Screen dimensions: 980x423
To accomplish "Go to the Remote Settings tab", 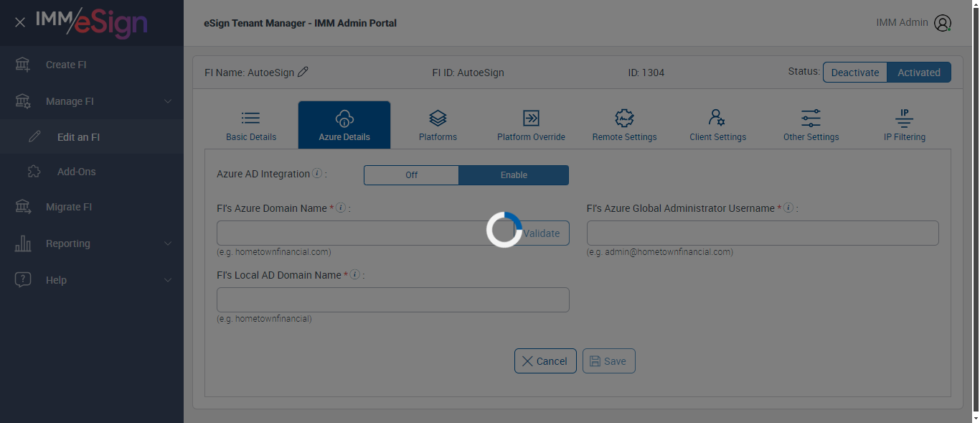I will [624, 125].
